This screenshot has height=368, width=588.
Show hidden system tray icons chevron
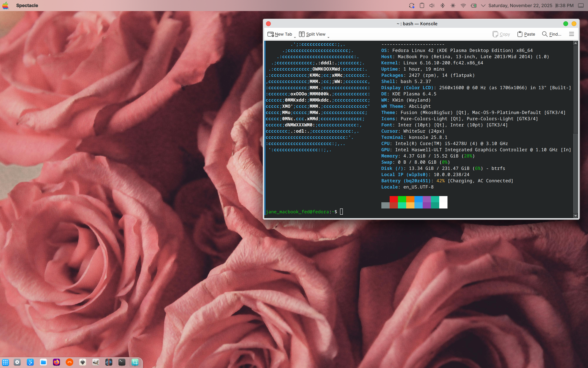[483, 6]
